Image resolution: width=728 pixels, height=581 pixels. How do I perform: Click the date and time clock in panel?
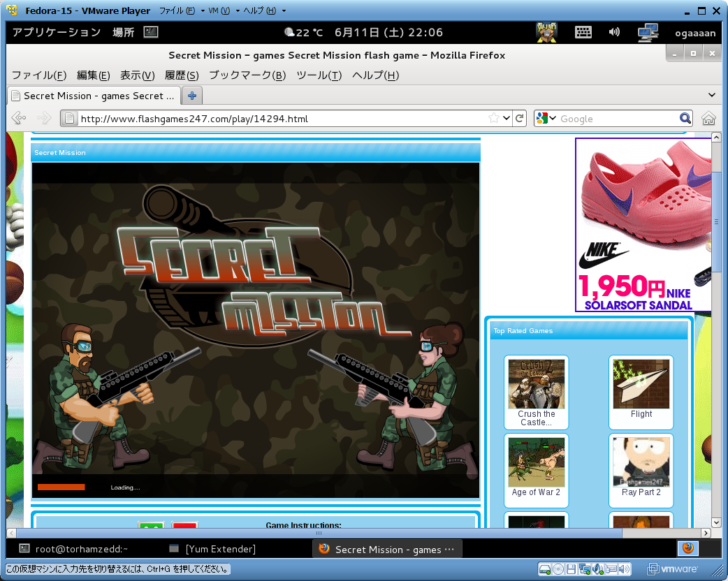(x=388, y=33)
